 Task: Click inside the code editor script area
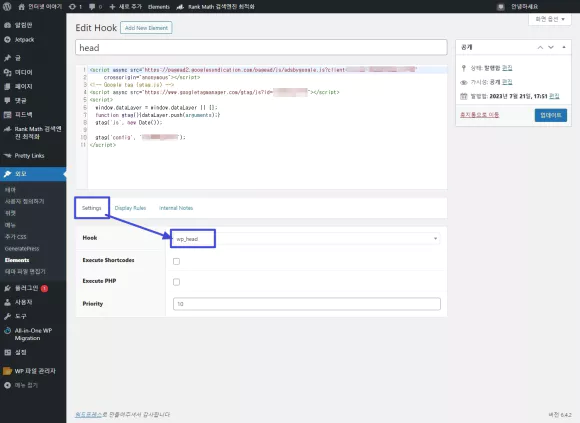click(x=261, y=127)
